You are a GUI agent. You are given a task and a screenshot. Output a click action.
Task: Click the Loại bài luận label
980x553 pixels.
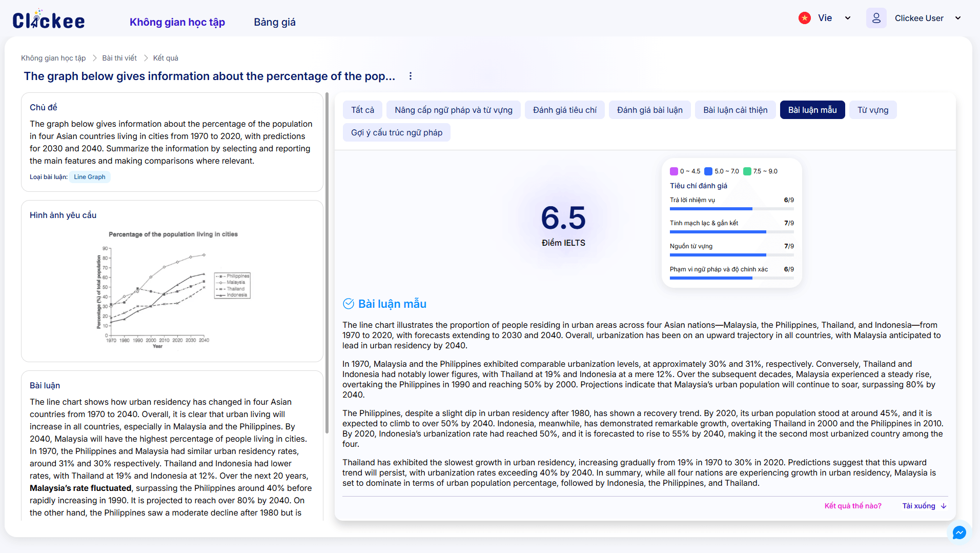coord(49,177)
